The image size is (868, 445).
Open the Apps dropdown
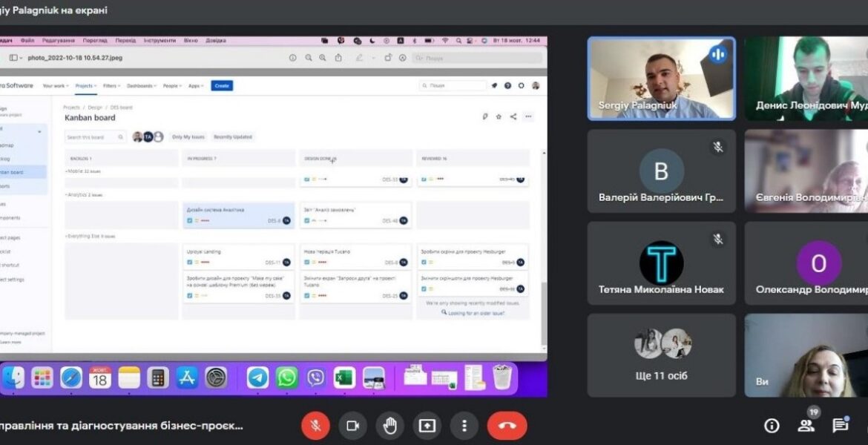(196, 86)
